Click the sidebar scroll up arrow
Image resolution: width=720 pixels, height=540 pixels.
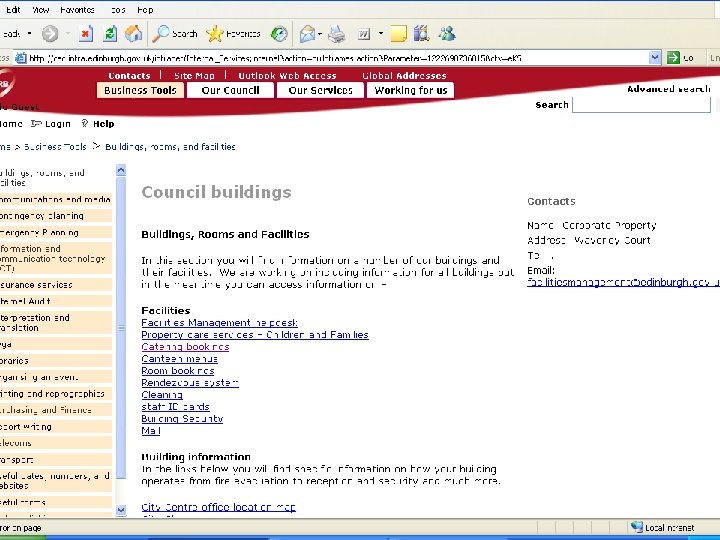tap(121, 170)
